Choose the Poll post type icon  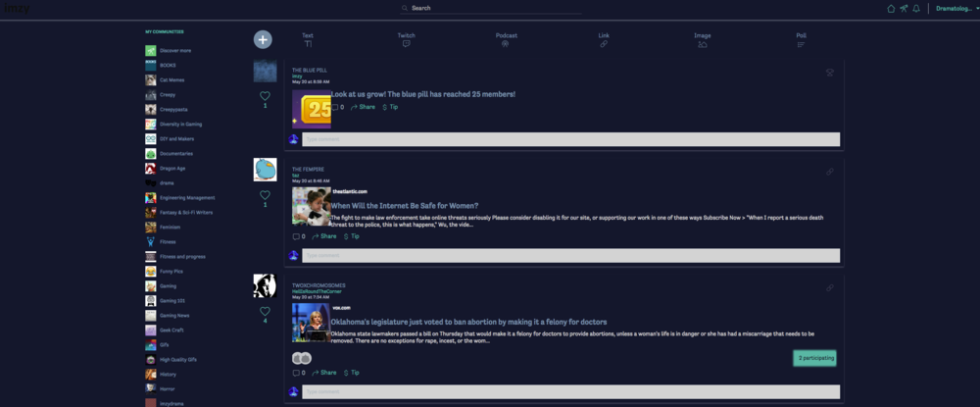802,44
